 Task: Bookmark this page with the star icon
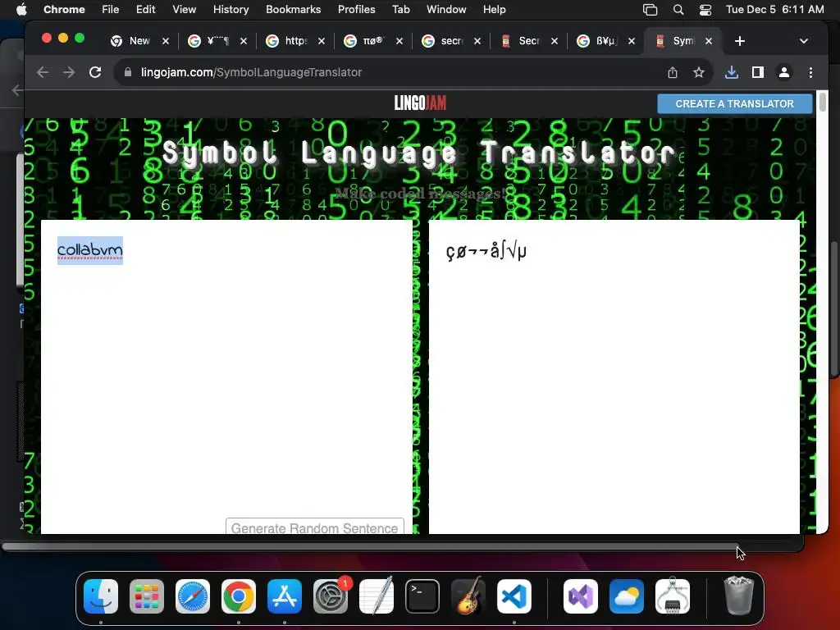pyautogui.click(x=699, y=72)
